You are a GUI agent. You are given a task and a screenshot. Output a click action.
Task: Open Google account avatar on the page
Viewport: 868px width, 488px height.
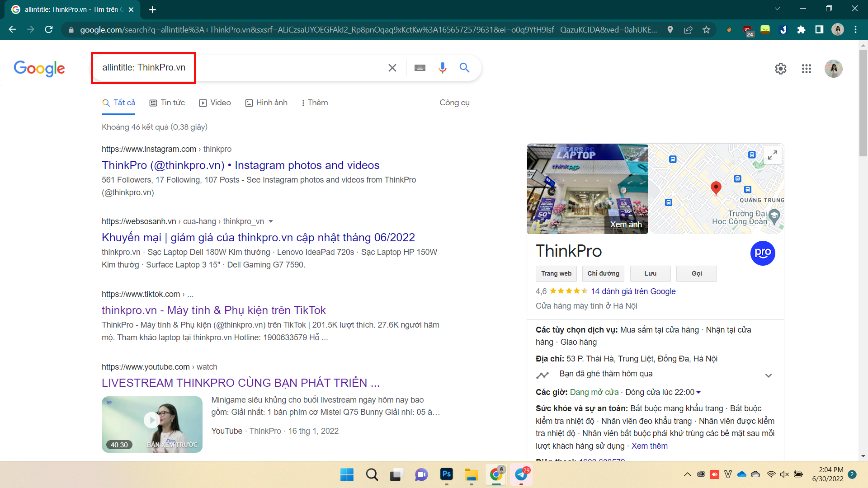coord(833,69)
